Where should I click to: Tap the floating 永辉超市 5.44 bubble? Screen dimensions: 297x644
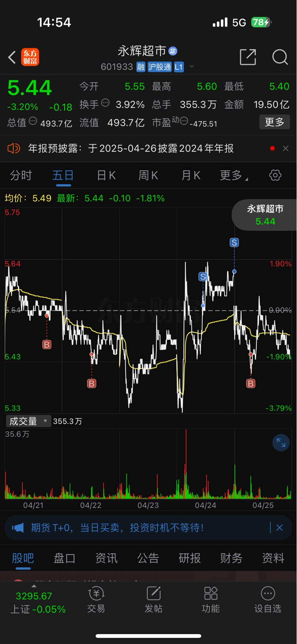(x=265, y=215)
